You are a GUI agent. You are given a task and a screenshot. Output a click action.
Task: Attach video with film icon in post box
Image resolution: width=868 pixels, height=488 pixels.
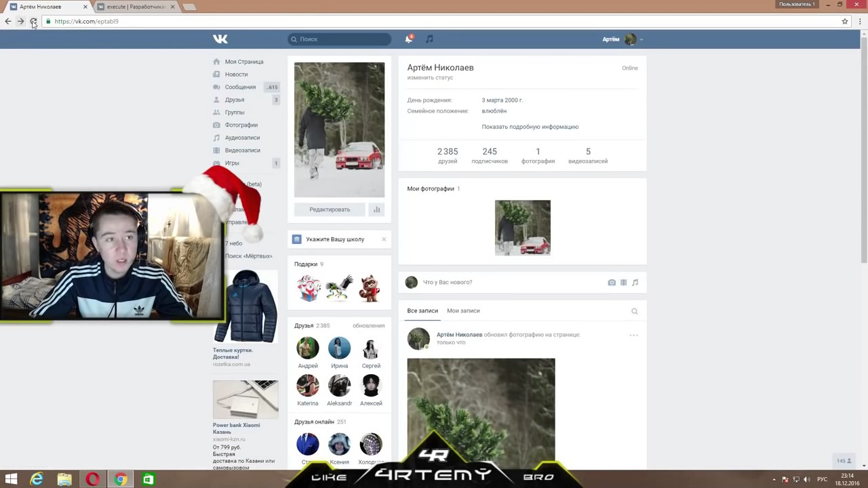point(623,283)
